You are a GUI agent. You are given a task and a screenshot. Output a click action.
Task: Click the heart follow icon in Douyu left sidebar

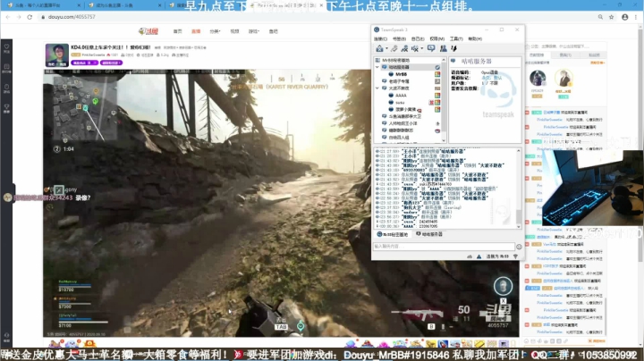pyautogui.click(x=6, y=48)
